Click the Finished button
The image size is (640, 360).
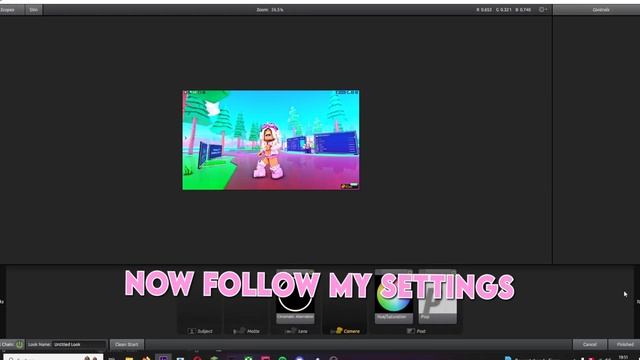624,344
